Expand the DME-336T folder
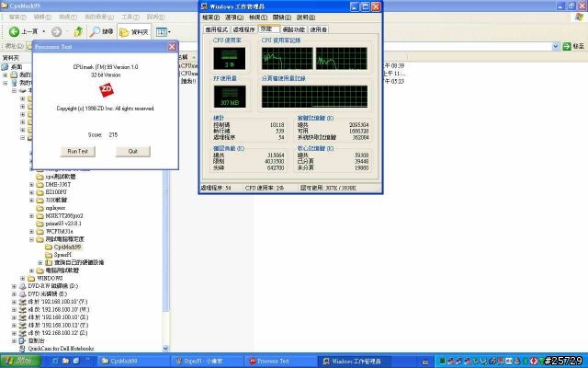The width and height of the screenshot is (588, 368). (32, 184)
